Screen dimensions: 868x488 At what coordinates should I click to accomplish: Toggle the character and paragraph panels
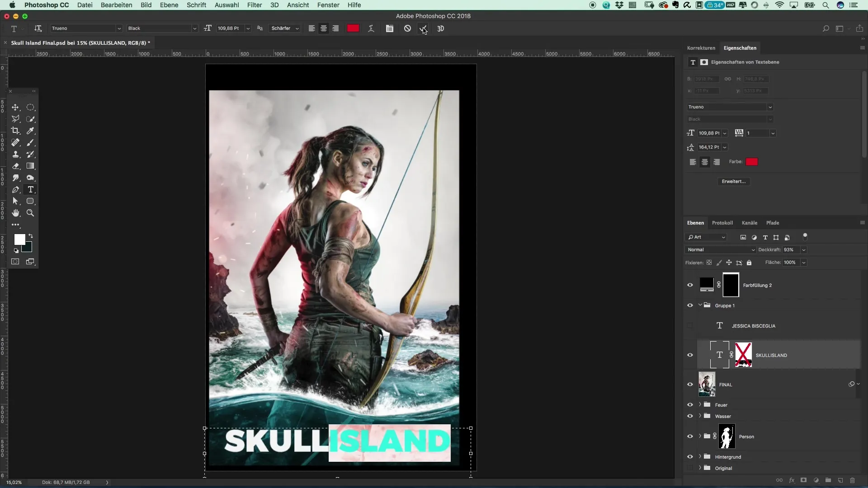pyautogui.click(x=389, y=28)
